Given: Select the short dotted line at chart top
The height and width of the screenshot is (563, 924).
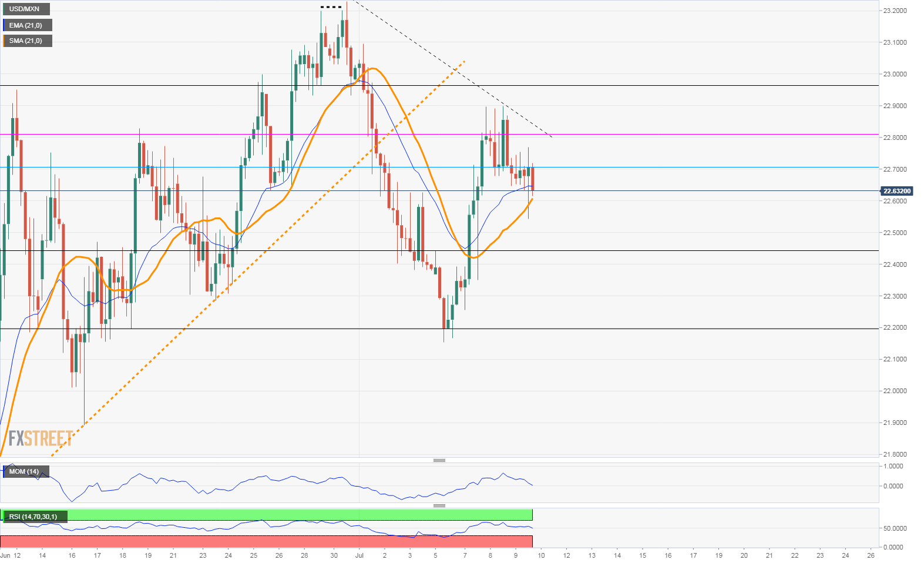Looking at the screenshot, I should 331,7.
